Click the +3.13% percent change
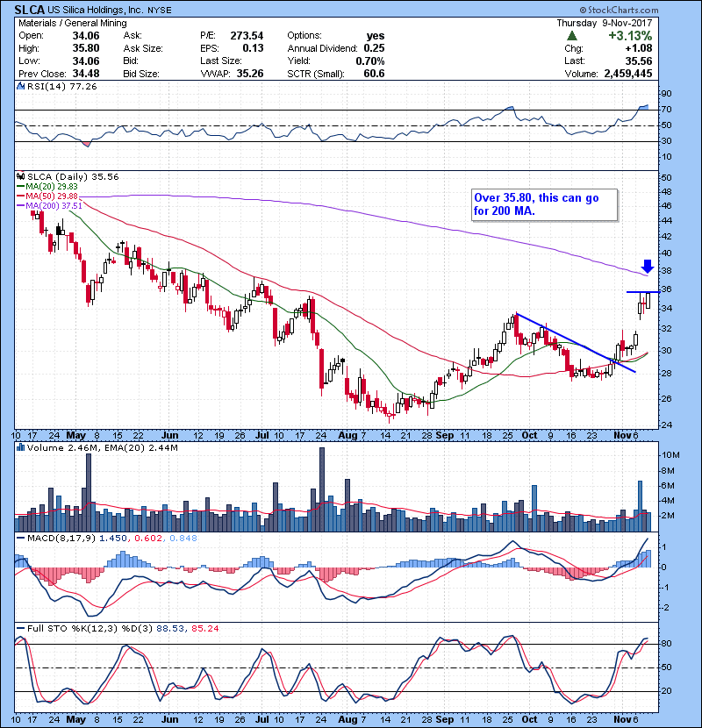Viewport: 702px width, 728px height. tap(630, 36)
